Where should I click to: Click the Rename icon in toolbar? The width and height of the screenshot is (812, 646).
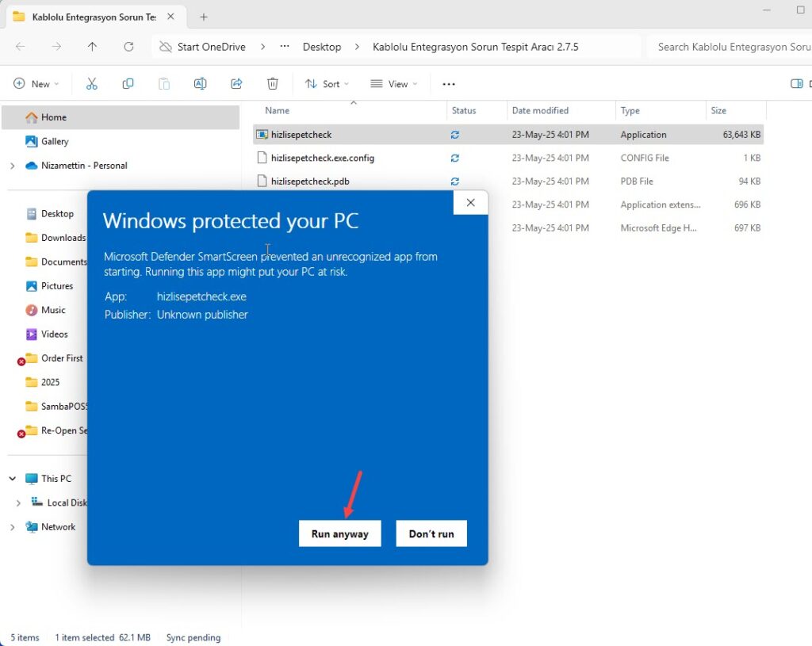point(200,84)
